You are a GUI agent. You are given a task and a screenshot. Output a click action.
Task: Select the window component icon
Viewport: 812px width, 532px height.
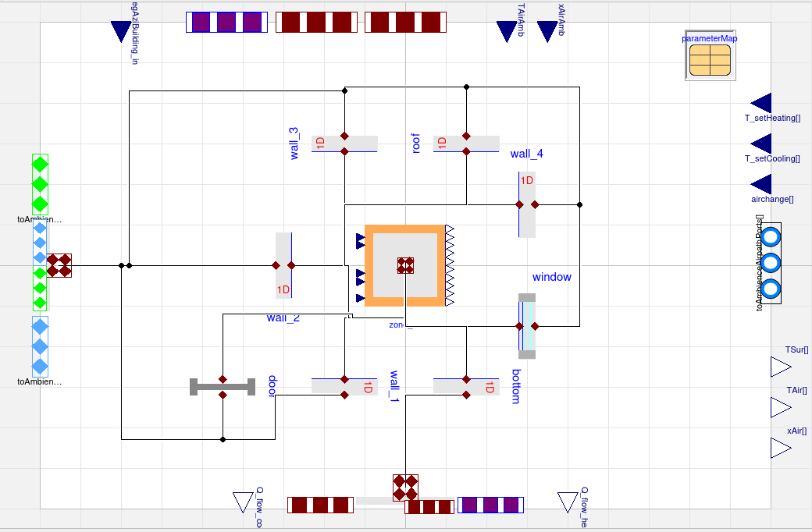[x=527, y=326]
